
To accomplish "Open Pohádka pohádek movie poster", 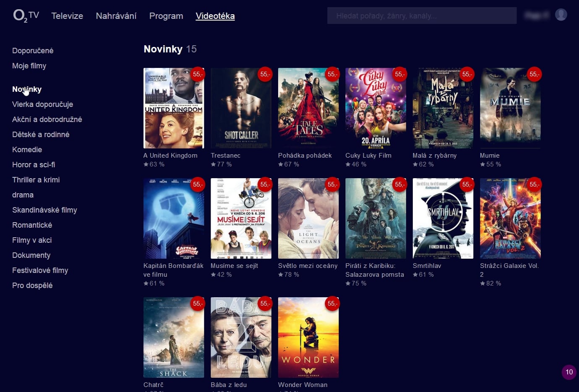I will point(308,108).
